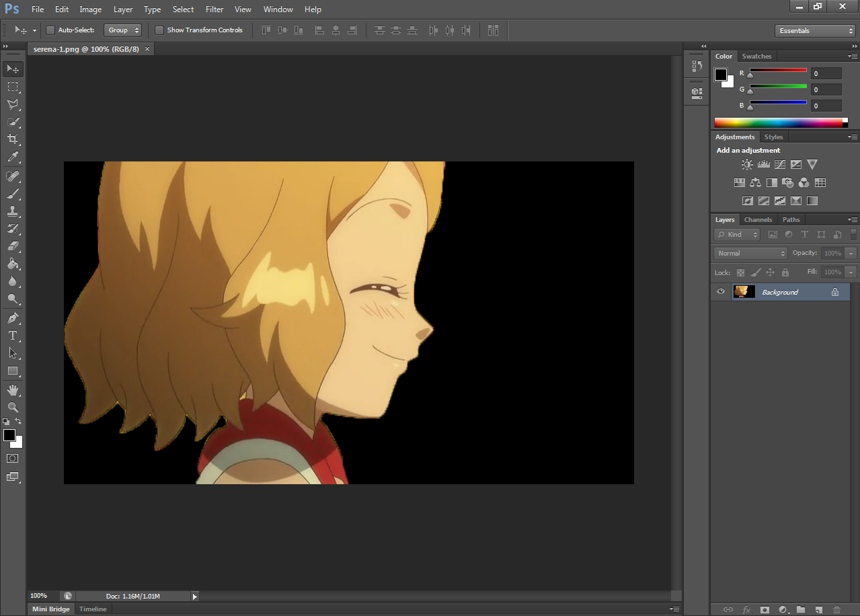Select the Hand tool
860x616 pixels.
(x=13, y=390)
